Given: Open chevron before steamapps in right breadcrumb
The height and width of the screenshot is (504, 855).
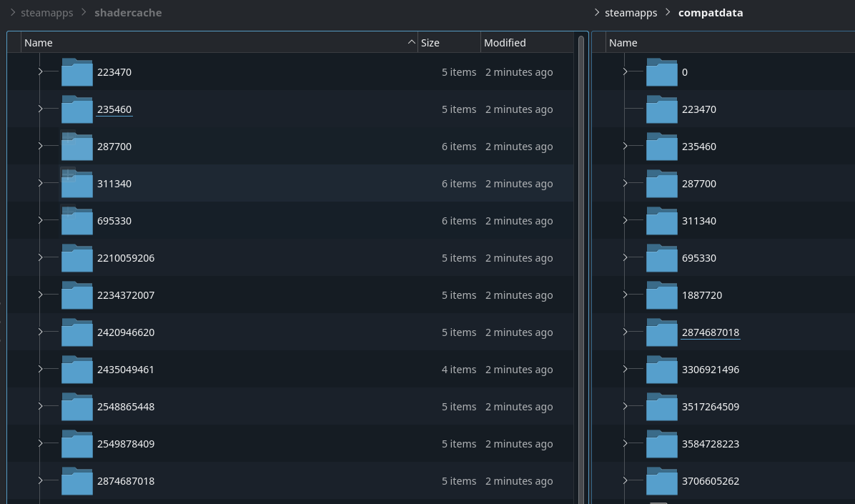Looking at the screenshot, I should point(596,12).
